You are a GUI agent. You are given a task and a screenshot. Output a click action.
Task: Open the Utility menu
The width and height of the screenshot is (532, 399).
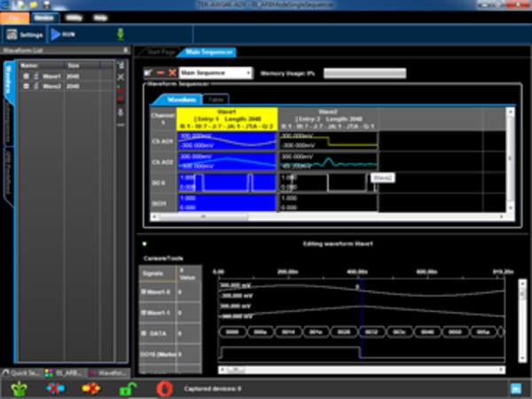click(74, 17)
